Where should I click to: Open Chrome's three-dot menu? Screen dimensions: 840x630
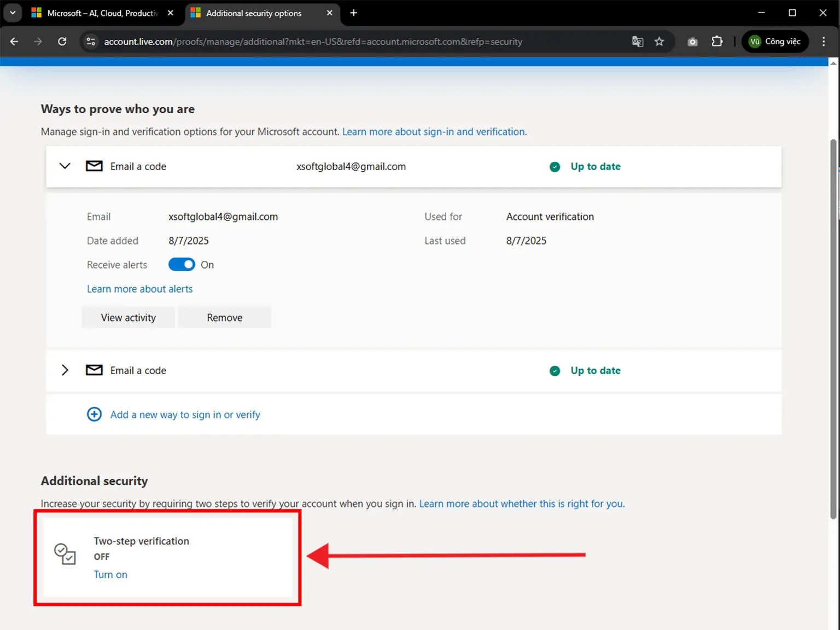[824, 41]
